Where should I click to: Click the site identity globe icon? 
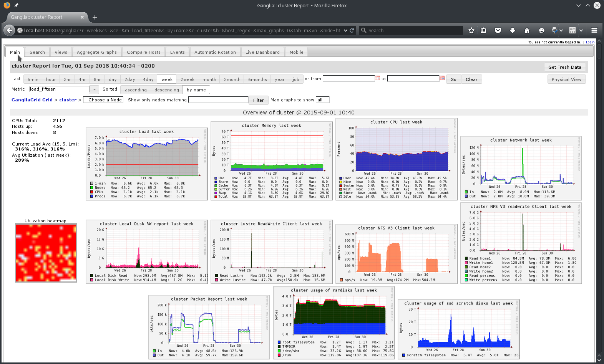(20, 30)
